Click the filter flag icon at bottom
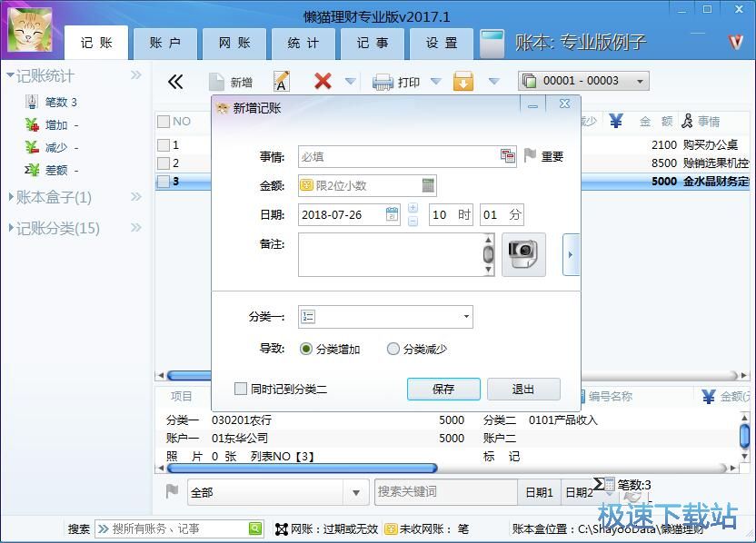This screenshot has width=756, height=543. point(172,491)
